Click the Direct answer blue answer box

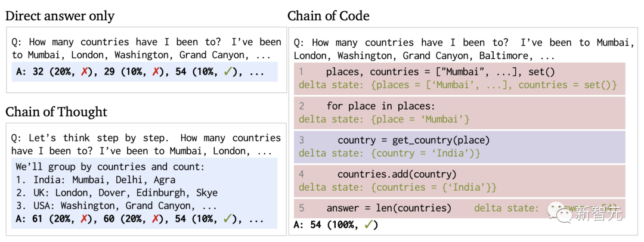pyautogui.click(x=144, y=72)
